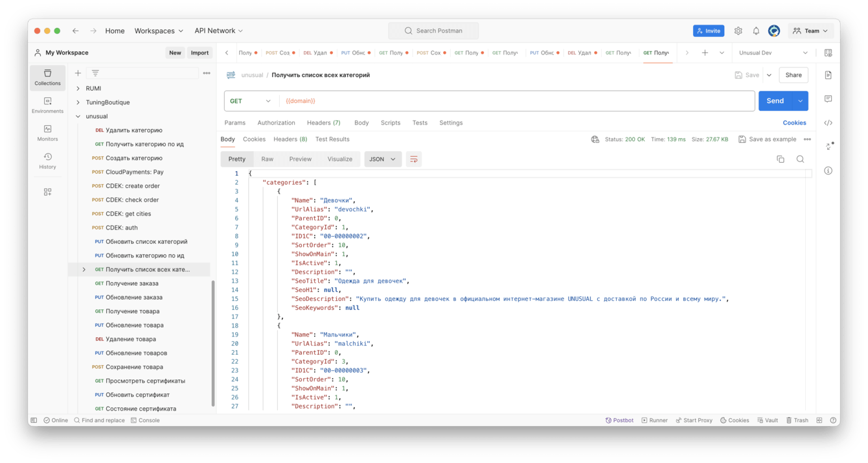Copy the response body with copy icon
This screenshot has width=868, height=463.
coord(781,159)
